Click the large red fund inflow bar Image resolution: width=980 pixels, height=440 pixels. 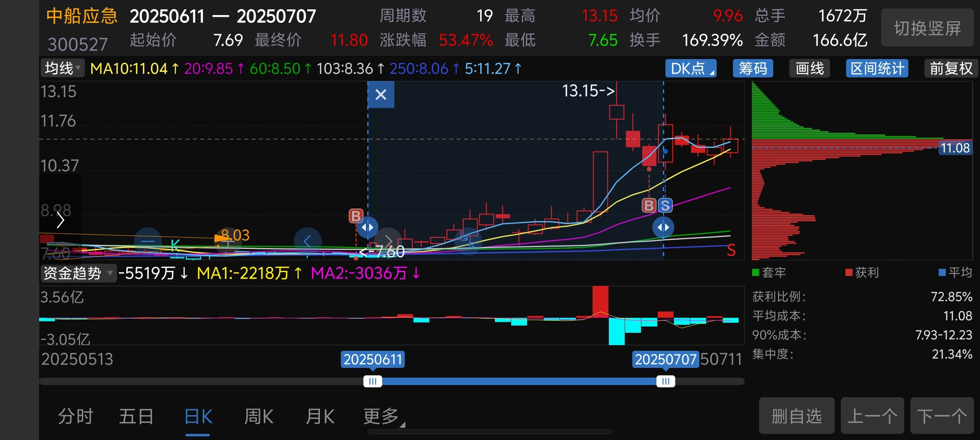(601, 301)
